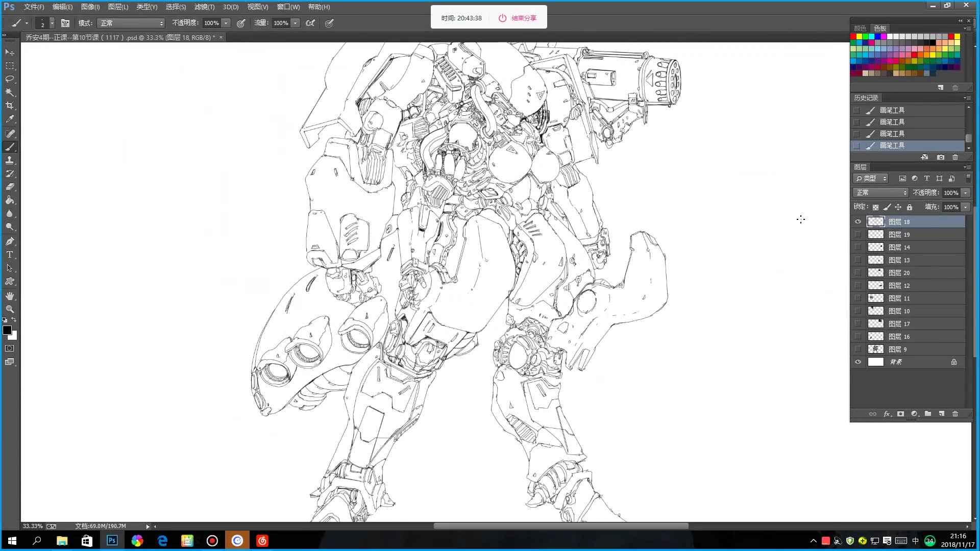Image resolution: width=980 pixels, height=551 pixels.
Task: Open Edge browser in taskbar
Action: (162, 541)
